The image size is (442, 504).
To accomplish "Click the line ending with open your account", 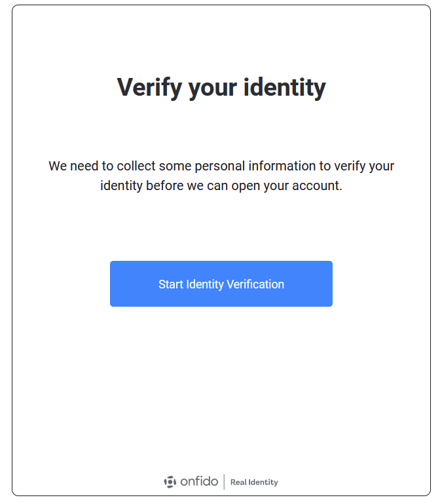I will pyautogui.click(x=221, y=185).
